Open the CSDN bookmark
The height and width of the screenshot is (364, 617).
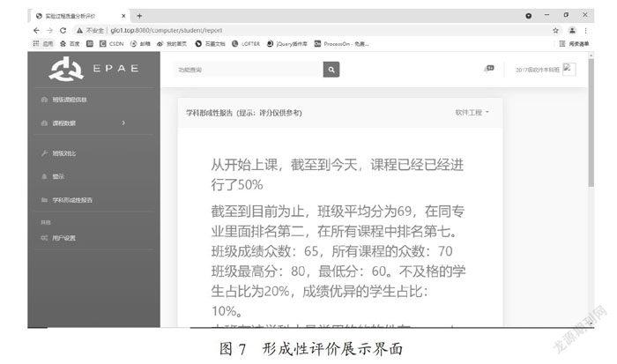[x=111, y=44]
